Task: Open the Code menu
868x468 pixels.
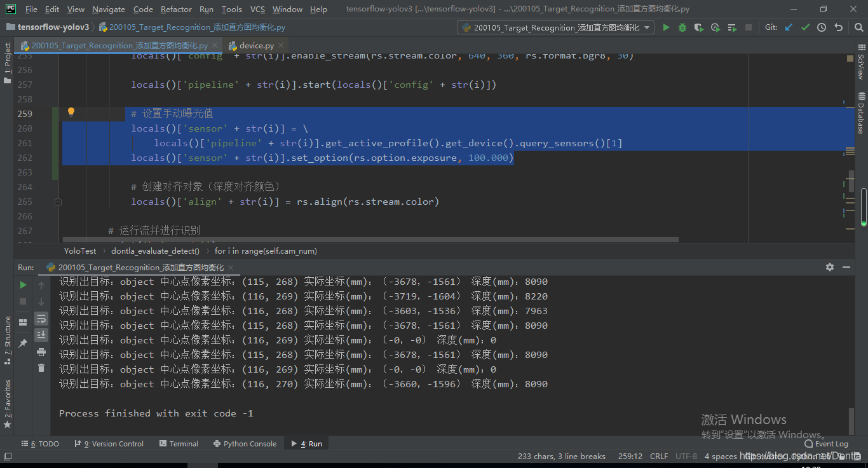Action: 143,9
